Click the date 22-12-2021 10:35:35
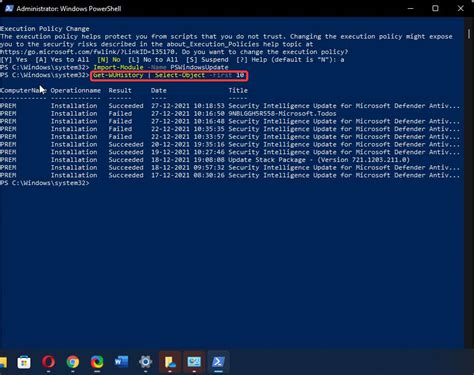474x375 pixels. 188,129
